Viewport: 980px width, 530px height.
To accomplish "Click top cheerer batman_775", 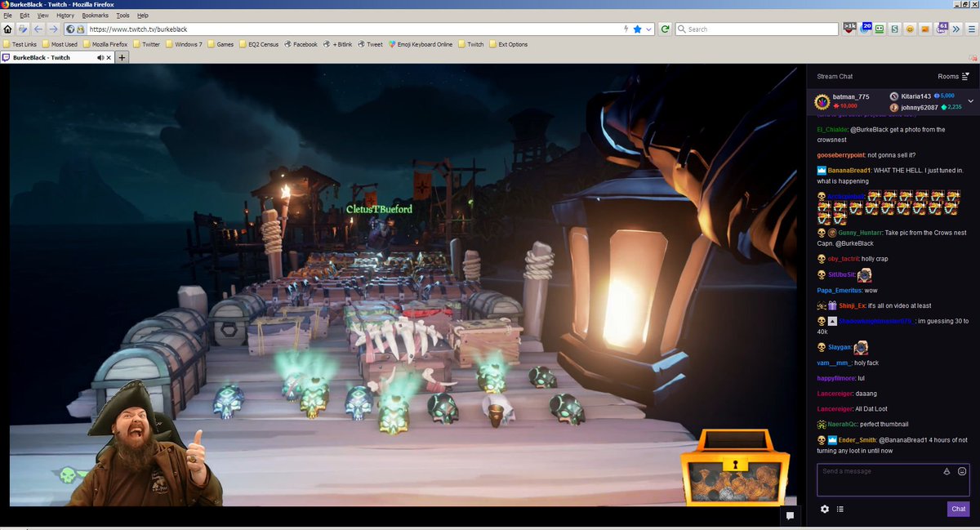I will click(x=850, y=97).
